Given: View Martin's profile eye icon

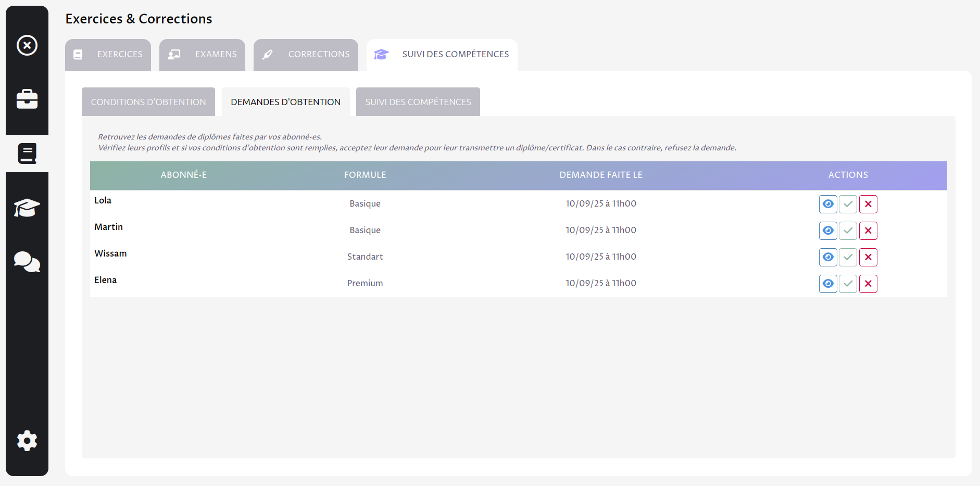Looking at the screenshot, I should (x=828, y=231).
